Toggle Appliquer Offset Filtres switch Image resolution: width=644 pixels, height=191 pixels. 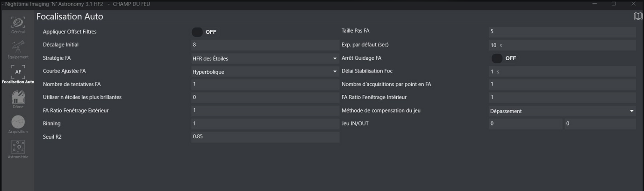(197, 32)
